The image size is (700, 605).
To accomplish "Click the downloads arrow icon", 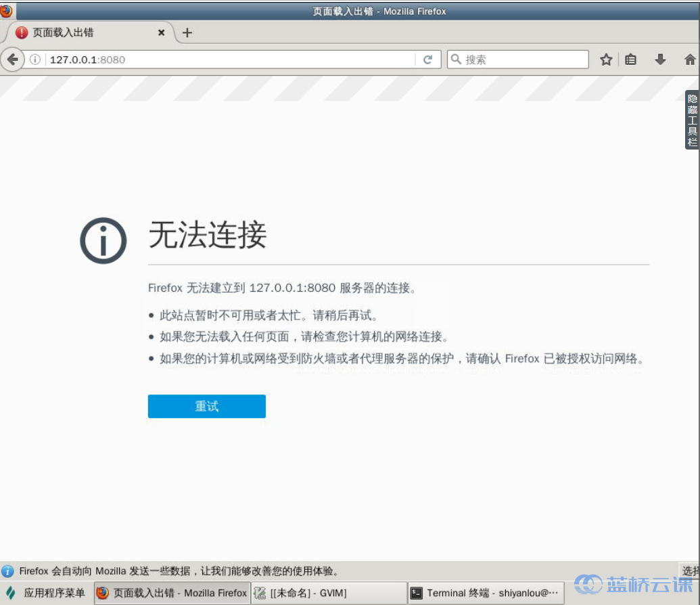I will (660, 60).
